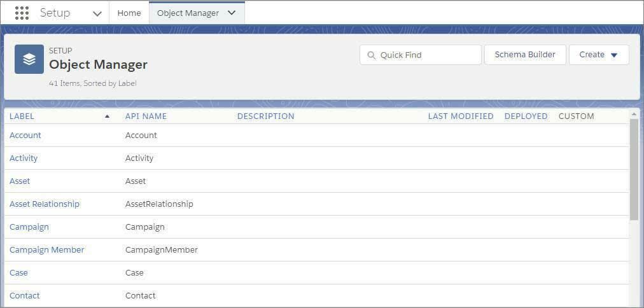Click the '41 Items, Sorted by Label' text
Image resolution: width=644 pixels, height=308 pixels.
pos(92,83)
